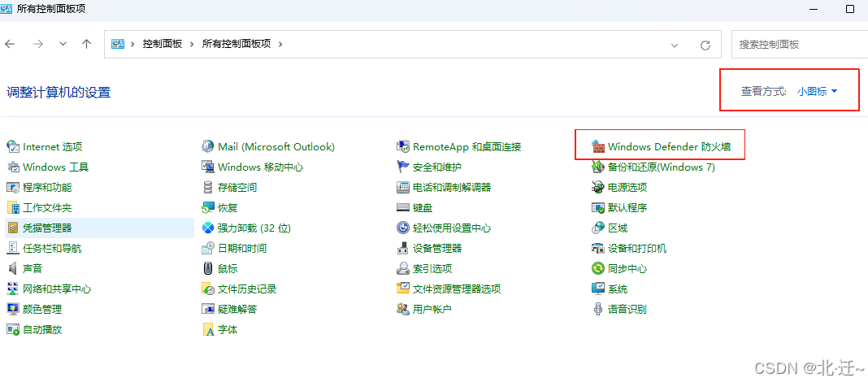The image size is (868, 382).
Task: Select 所有控制面板项 in the breadcrumb
Action: tap(237, 44)
